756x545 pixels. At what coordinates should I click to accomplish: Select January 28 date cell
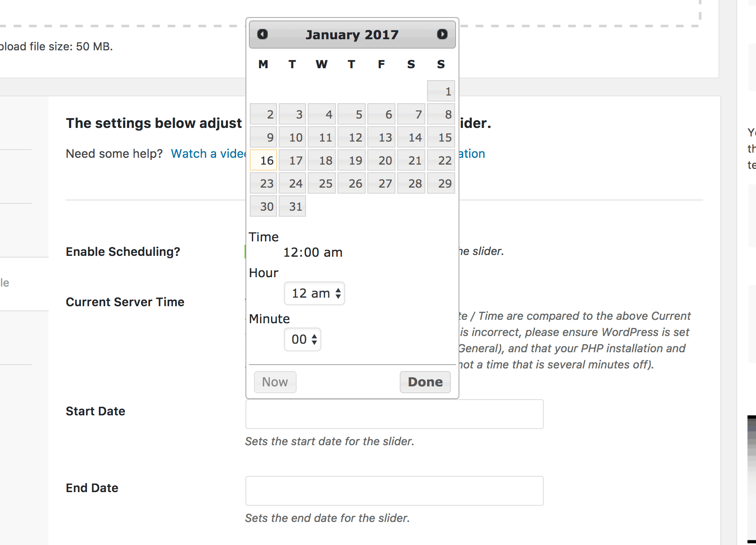click(412, 183)
